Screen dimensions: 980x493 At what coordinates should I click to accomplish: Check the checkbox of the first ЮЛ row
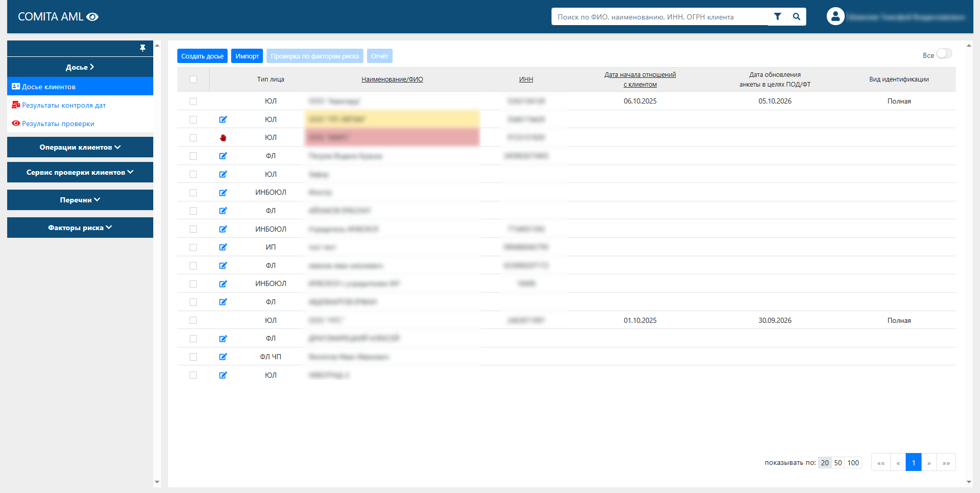point(193,101)
